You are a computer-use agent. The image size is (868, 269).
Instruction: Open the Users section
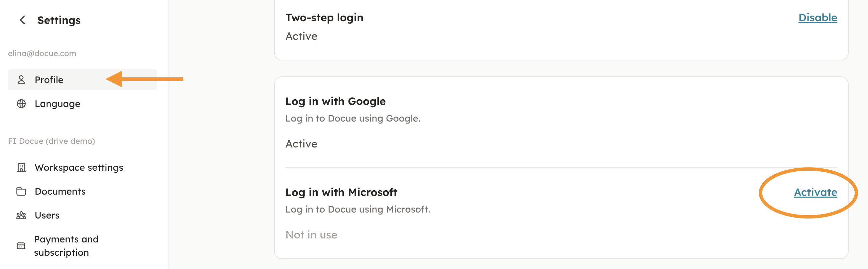pyautogui.click(x=47, y=215)
